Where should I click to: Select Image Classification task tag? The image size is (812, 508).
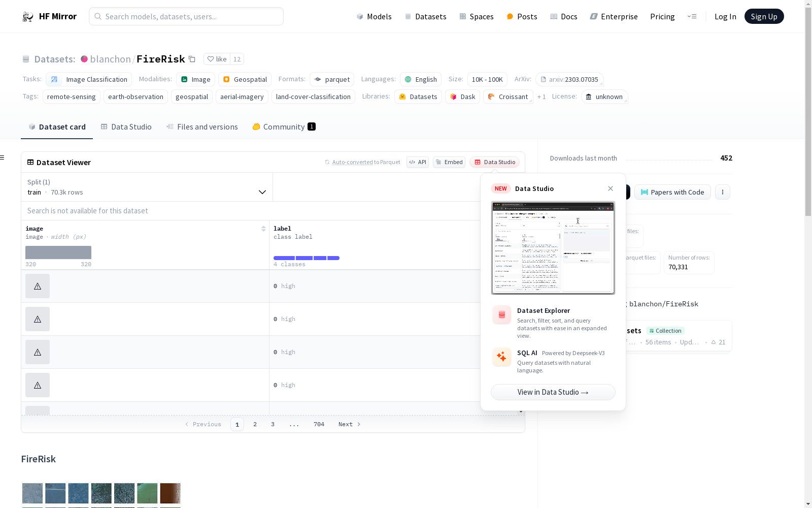[89, 79]
